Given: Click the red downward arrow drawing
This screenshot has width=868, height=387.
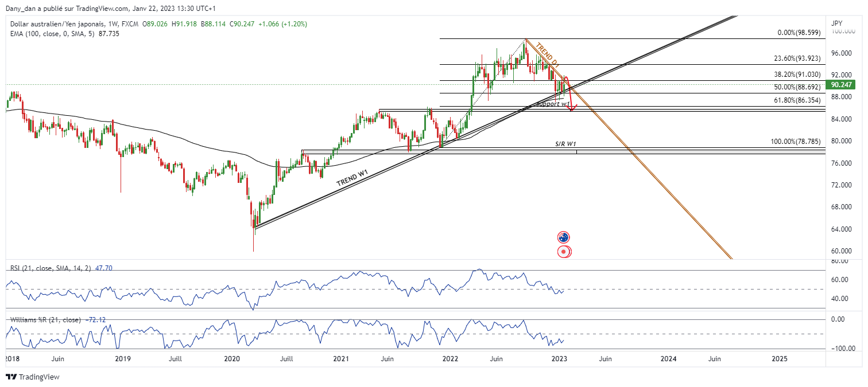Looking at the screenshot, I should pos(570,97).
